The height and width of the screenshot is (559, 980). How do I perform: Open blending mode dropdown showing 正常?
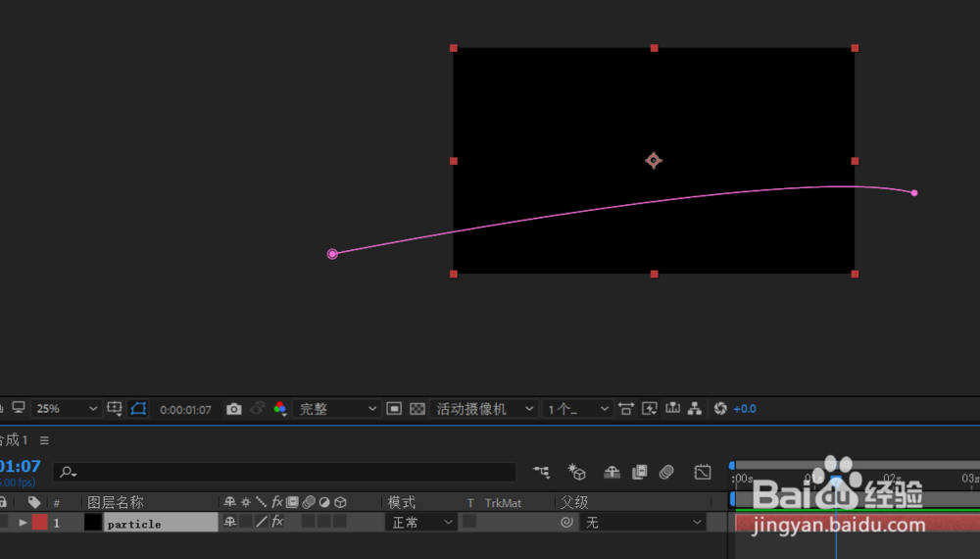tap(421, 522)
